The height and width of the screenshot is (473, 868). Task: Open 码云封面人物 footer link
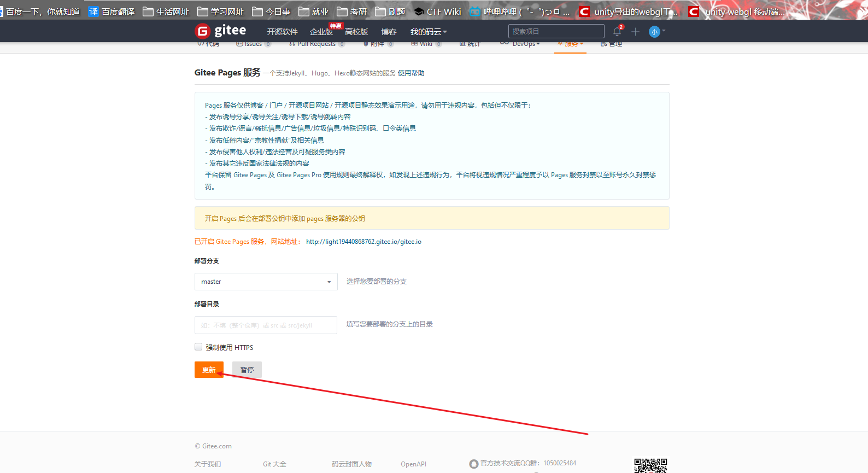point(351,464)
